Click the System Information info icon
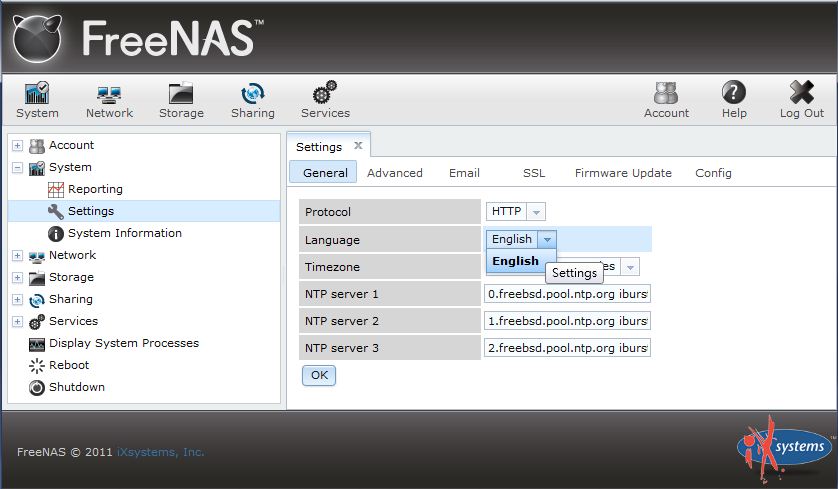 (x=56, y=234)
